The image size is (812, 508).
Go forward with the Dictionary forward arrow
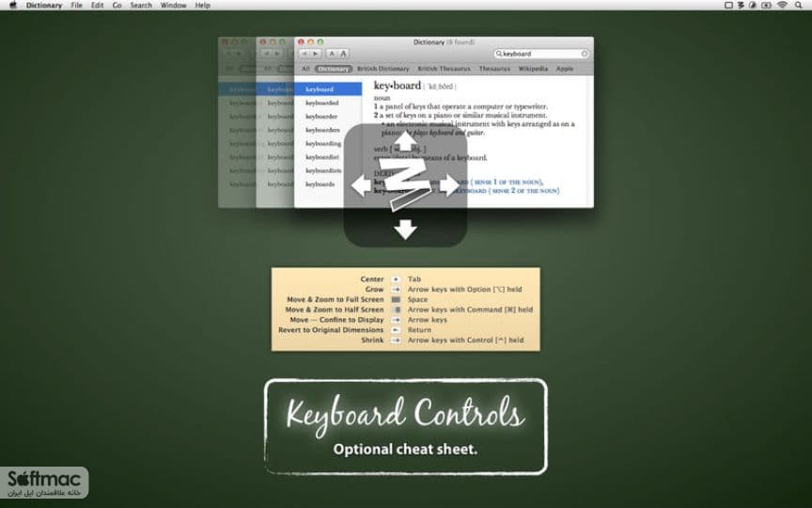tap(316, 54)
